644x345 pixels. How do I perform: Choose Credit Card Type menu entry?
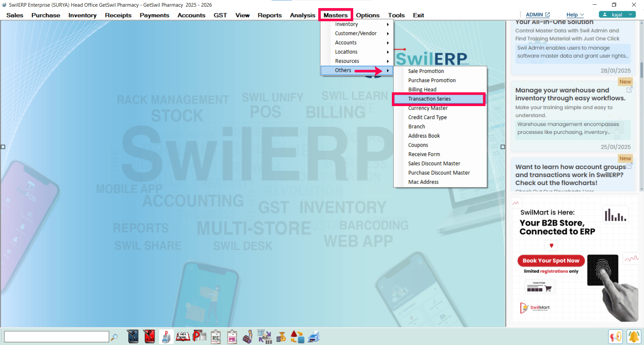point(440,117)
